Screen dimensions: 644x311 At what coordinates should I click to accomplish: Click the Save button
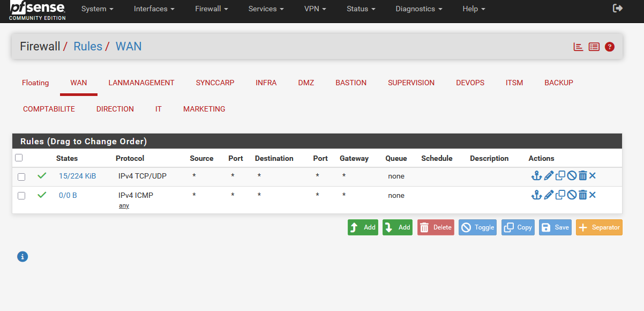click(x=555, y=227)
